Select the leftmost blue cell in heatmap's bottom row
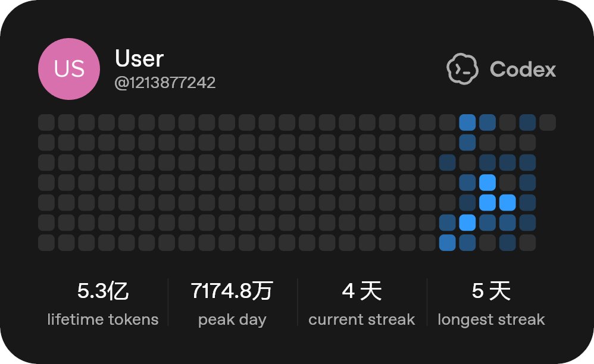594x364 pixels. tap(447, 243)
